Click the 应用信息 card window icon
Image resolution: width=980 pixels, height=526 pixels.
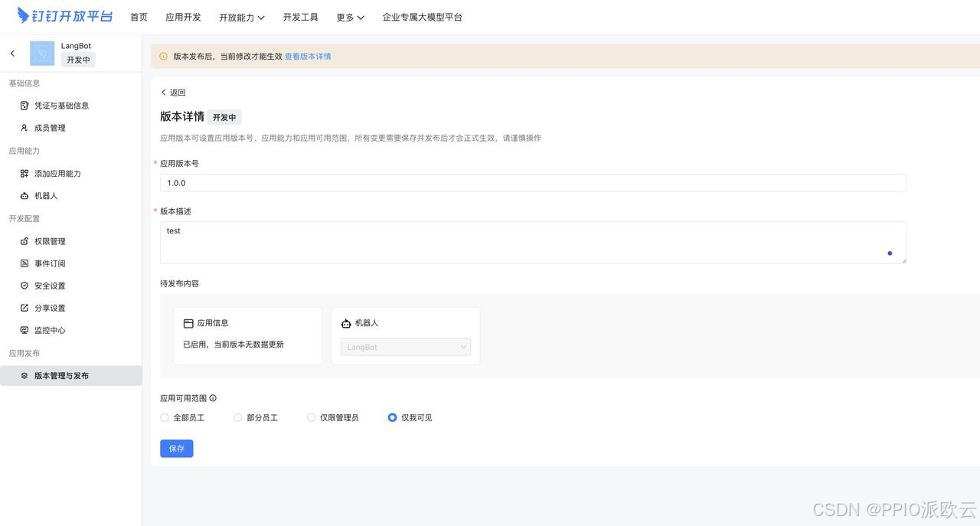click(x=188, y=323)
